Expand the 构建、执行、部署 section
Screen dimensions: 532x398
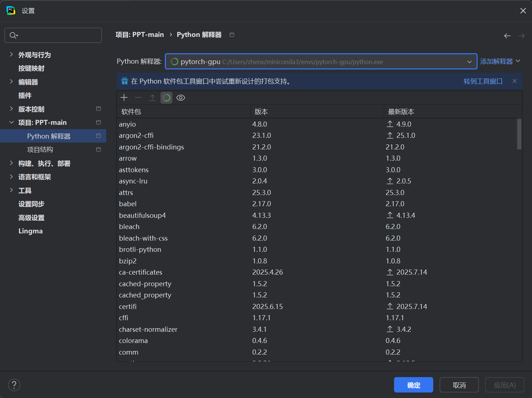tap(11, 163)
